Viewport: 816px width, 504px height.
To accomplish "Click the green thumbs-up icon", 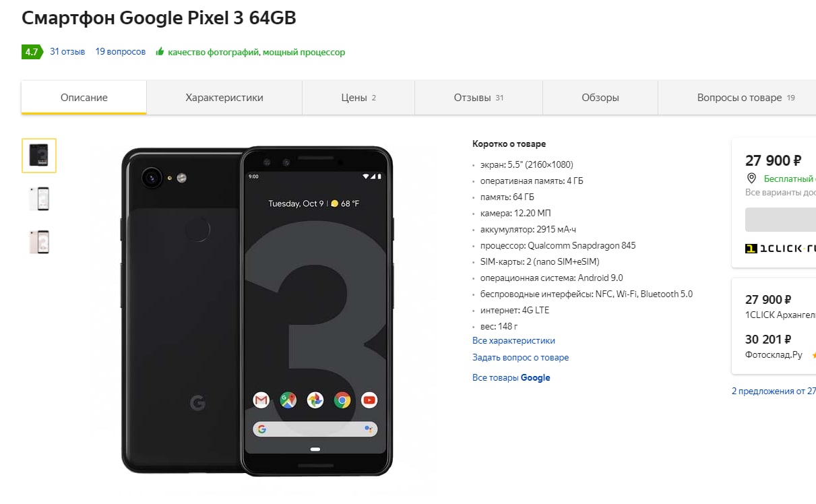I will [x=160, y=52].
